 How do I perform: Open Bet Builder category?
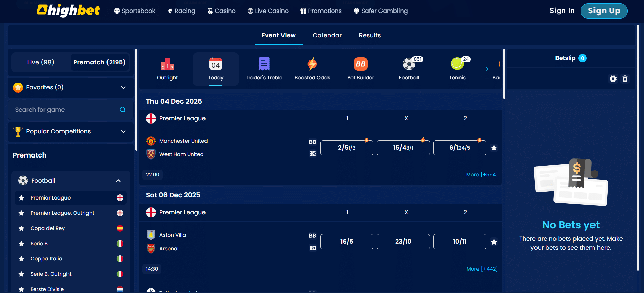click(x=360, y=69)
